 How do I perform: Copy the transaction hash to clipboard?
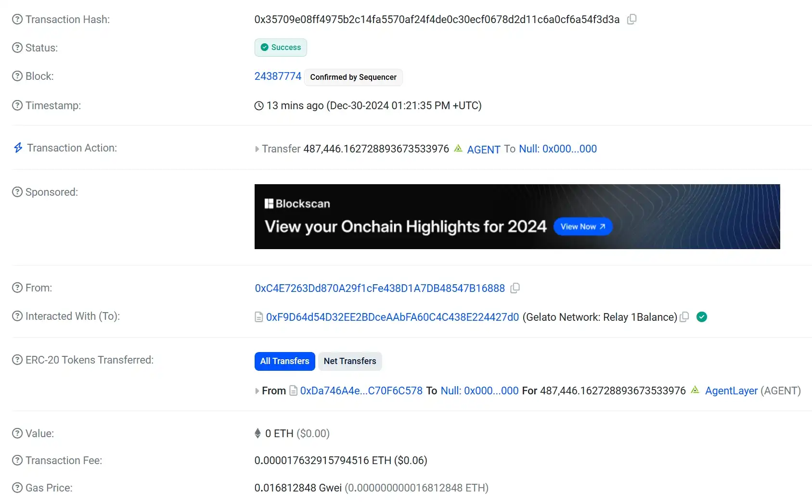[632, 19]
